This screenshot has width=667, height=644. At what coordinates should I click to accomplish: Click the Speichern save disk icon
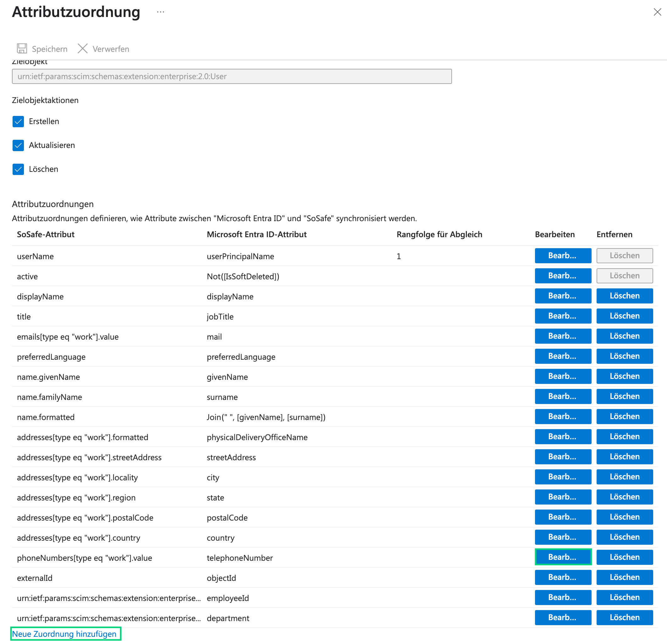tap(22, 49)
